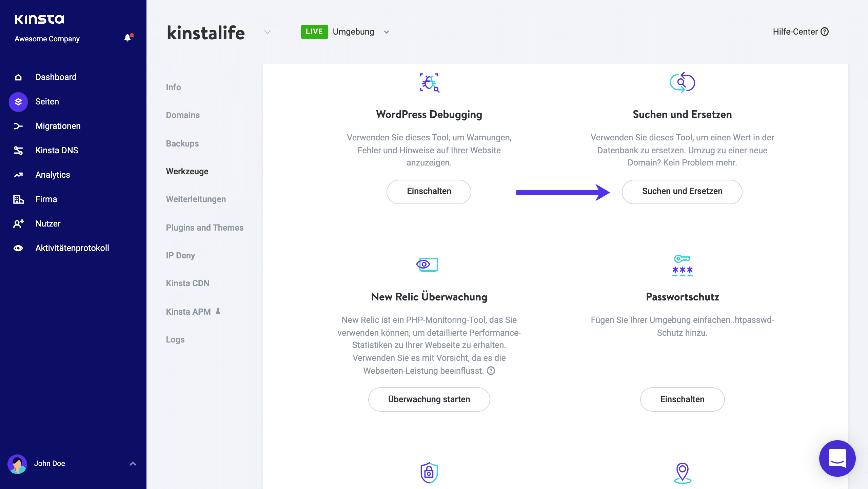This screenshot has width=868, height=489.
Task: View Analytics via its sidebar icon
Action: click(18, 175)
